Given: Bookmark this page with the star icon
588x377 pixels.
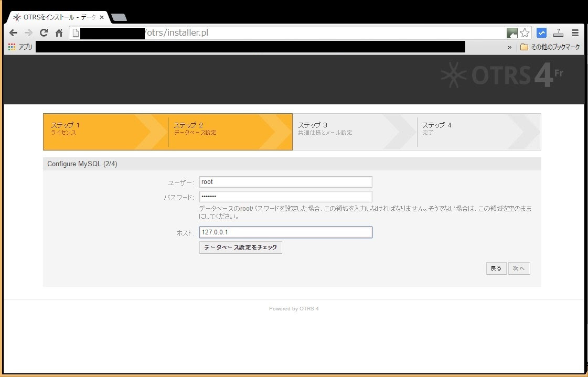Looking at the screenshot, I should tap(525, 33).
